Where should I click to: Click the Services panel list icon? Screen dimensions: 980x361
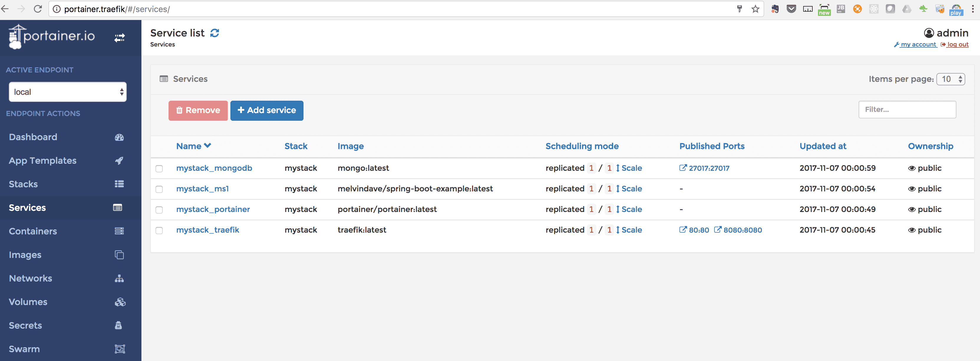pyautogui.click(x=164, y=79)
